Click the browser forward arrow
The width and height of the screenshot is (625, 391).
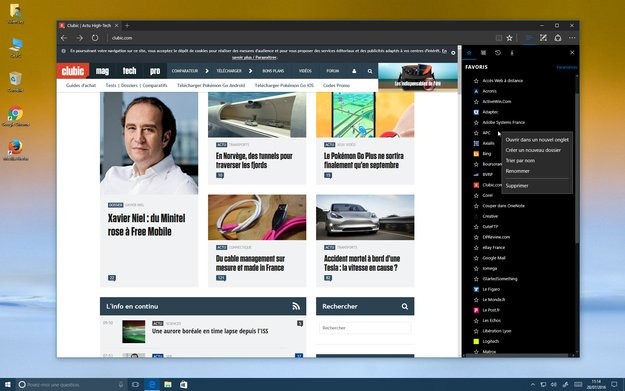point(80,38)
